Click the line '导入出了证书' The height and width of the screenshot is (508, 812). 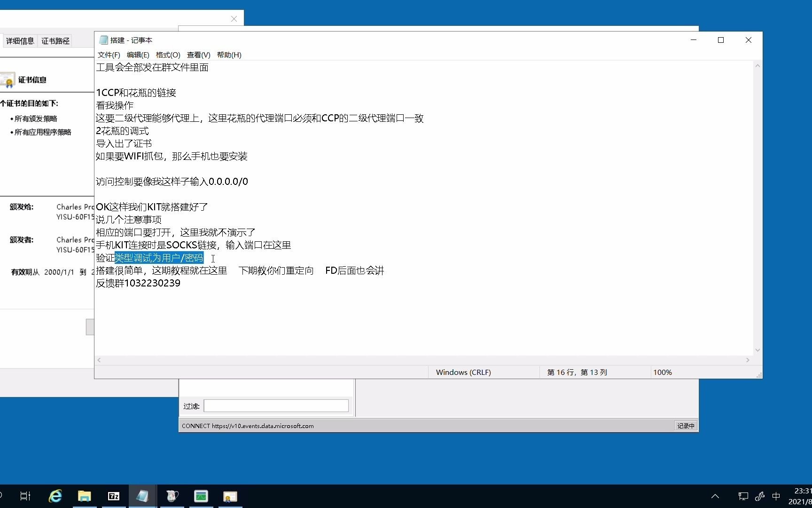[x=124, y=143]
